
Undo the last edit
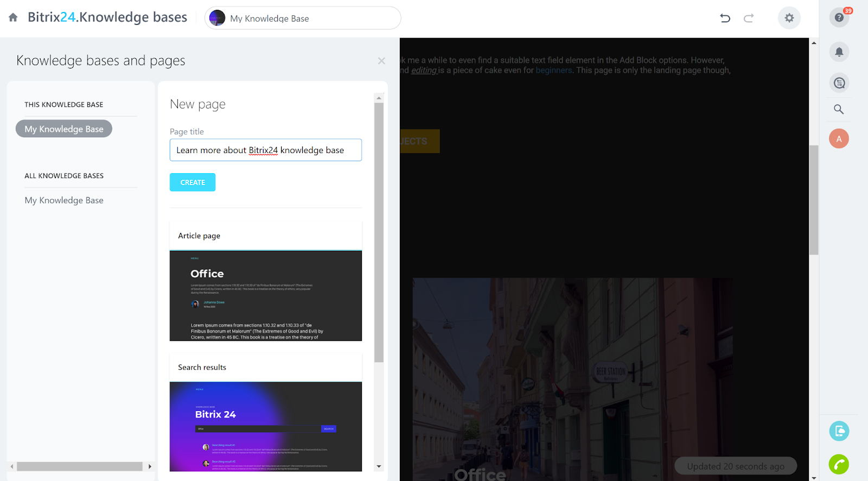(725, 18)
